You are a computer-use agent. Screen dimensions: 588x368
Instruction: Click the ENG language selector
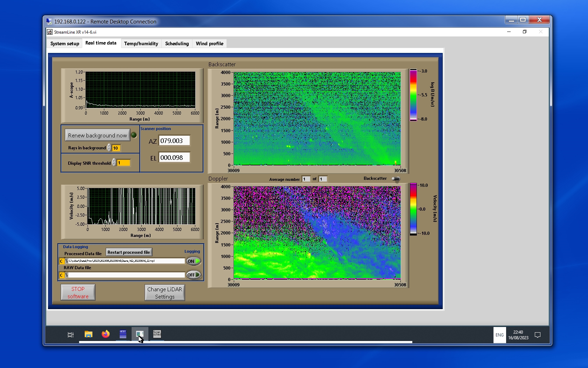[x=499, y=335]
